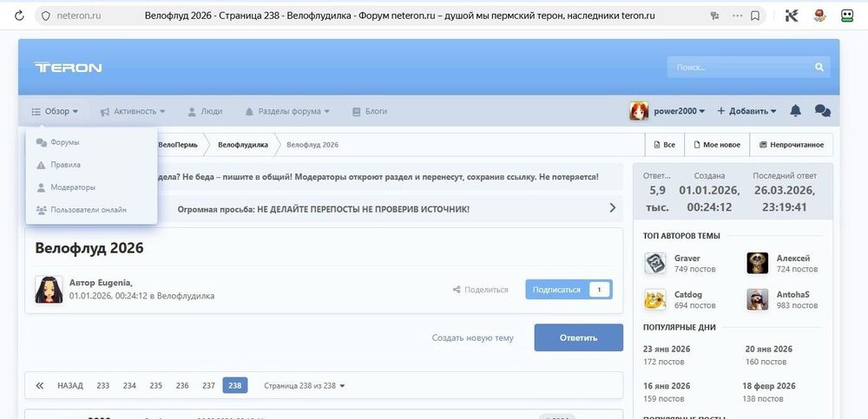Screen dimensions: 868x419
Task: Open the notifications bell icon
Action: (x=795, y=111)
